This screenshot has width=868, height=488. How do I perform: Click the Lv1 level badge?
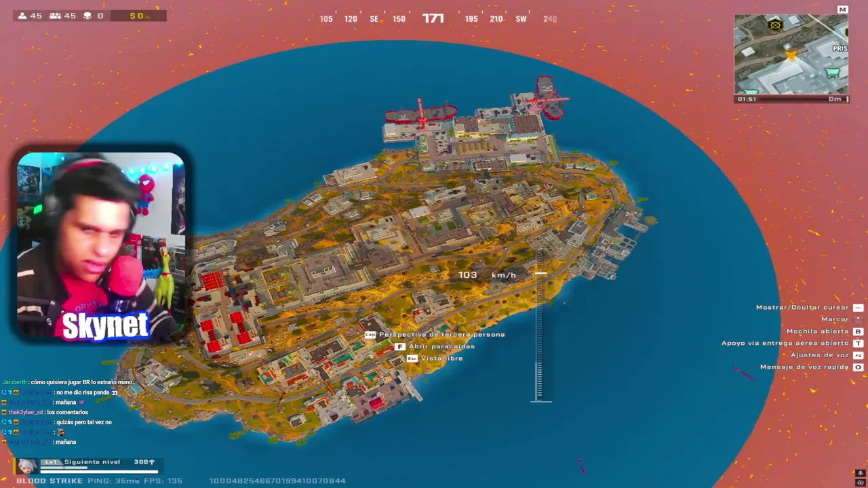[x=50, y=462]
